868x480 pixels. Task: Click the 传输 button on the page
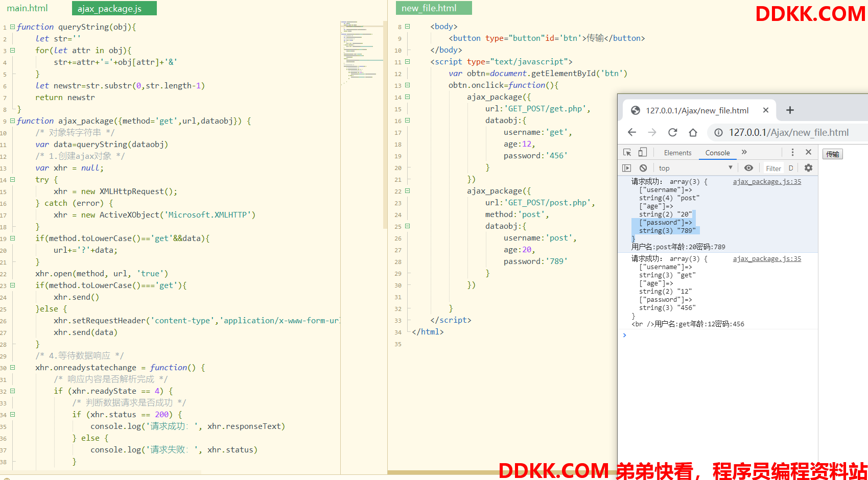833,154
